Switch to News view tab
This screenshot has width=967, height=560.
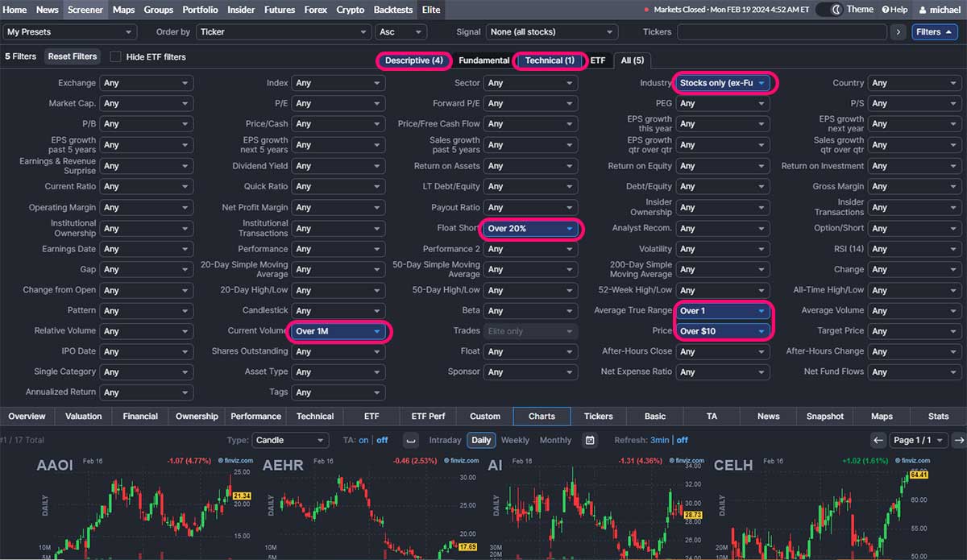tap(769, 417)
